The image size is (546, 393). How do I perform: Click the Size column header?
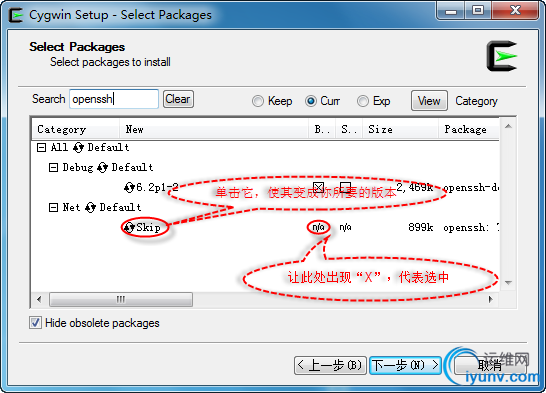(400, 129)
